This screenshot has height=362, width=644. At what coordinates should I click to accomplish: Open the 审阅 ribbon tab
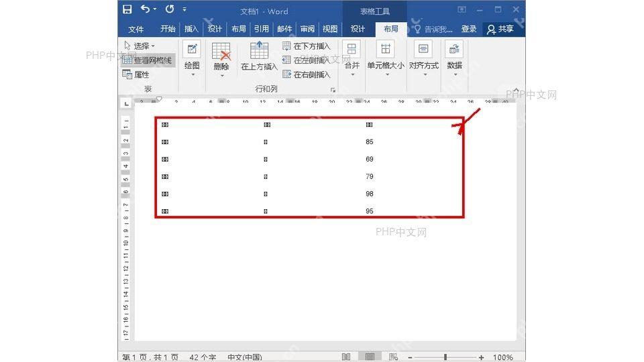(x=307, y=29)
